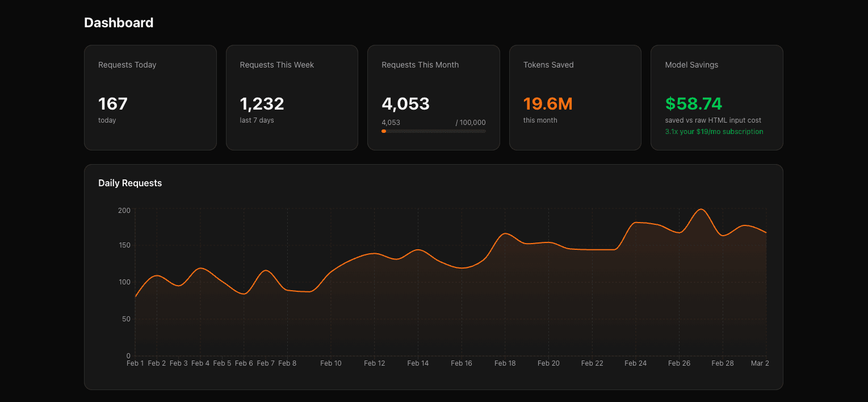
Task: Select the 167 requests value
Action: coord(112,104)
